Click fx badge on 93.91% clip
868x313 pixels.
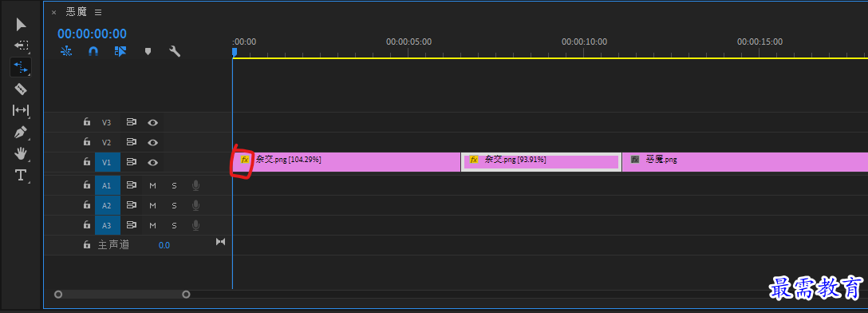pyautogui.click(x=474, y=160)
